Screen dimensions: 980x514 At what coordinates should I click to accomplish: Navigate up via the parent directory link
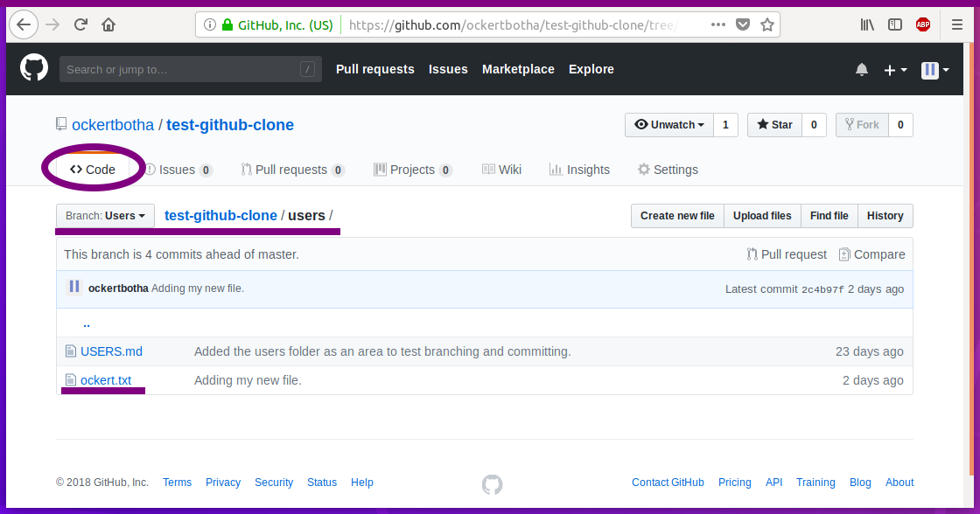point(87,323)
